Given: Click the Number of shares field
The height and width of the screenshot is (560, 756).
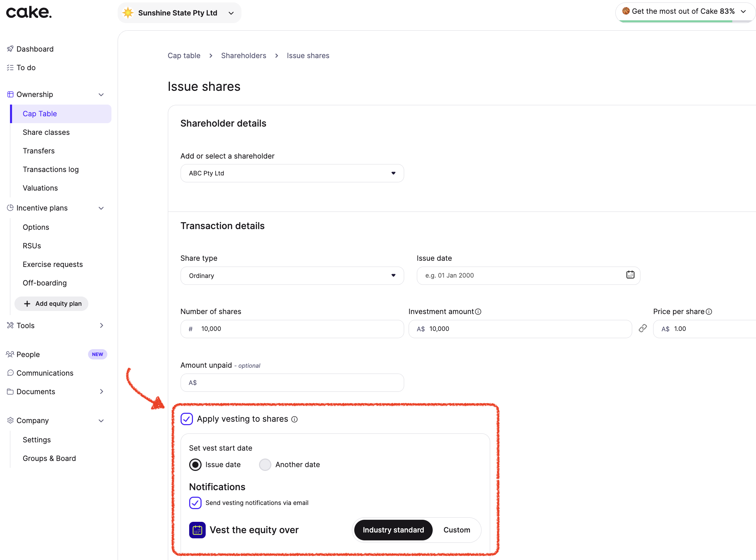Looking at the screenshot, I should coord(292,329).
